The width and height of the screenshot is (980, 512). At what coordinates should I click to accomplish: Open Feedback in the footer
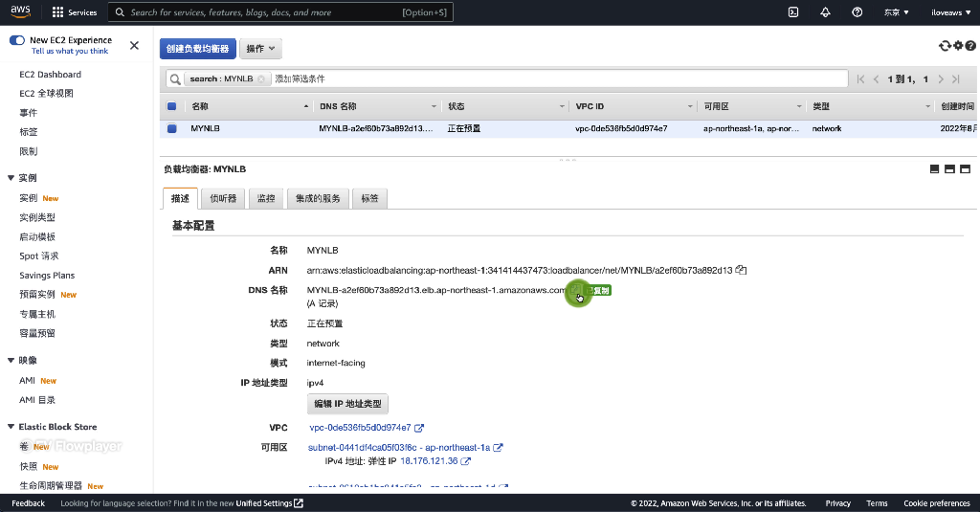(28, 503)
